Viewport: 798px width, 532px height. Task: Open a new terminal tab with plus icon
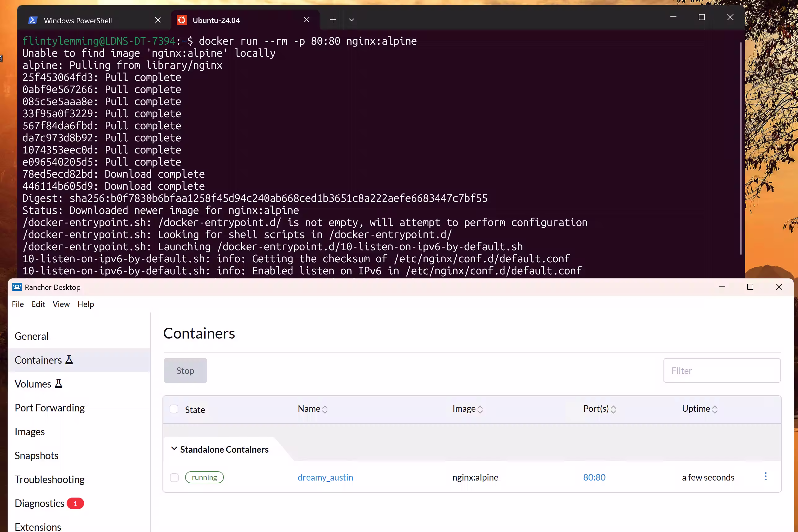pos(333,20)
